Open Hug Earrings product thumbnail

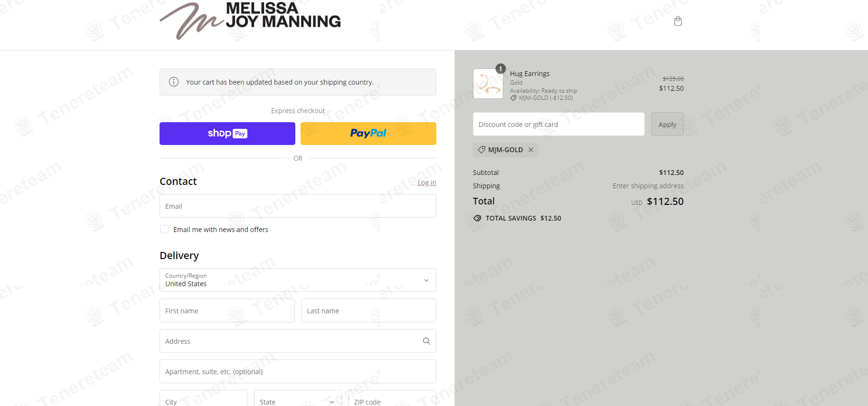(488, 84)
